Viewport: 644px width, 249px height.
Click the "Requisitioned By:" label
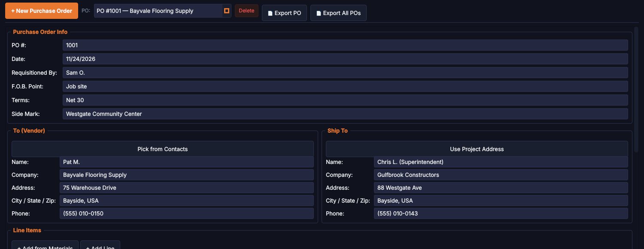34,73
